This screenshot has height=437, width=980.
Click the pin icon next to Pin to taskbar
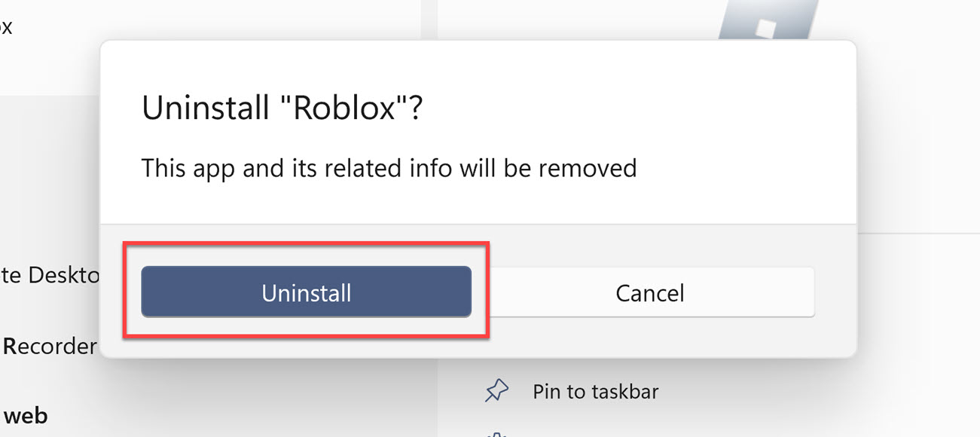496,390
